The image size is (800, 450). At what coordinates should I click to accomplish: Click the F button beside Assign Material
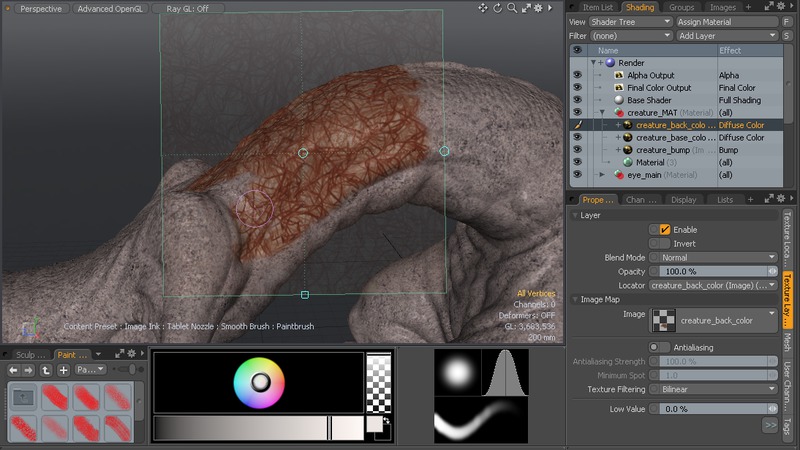click(x=787, y=21)
